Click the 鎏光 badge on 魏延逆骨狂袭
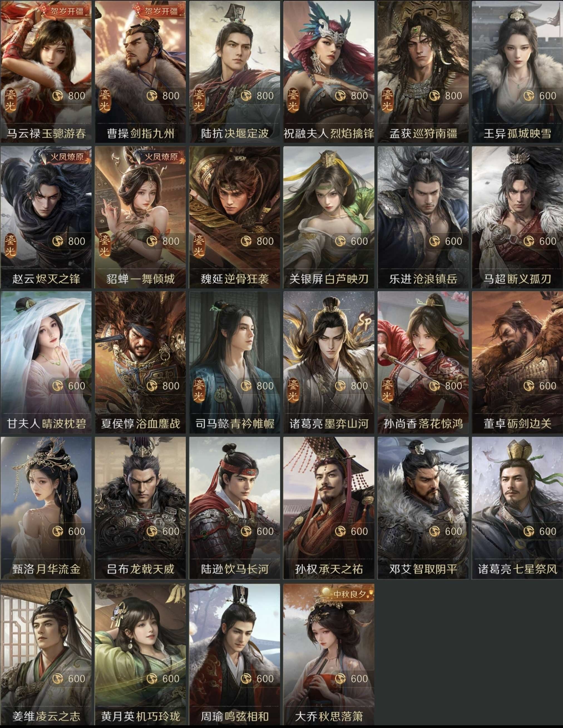Screen dimensions: 563x728 (x=199, y=245)
